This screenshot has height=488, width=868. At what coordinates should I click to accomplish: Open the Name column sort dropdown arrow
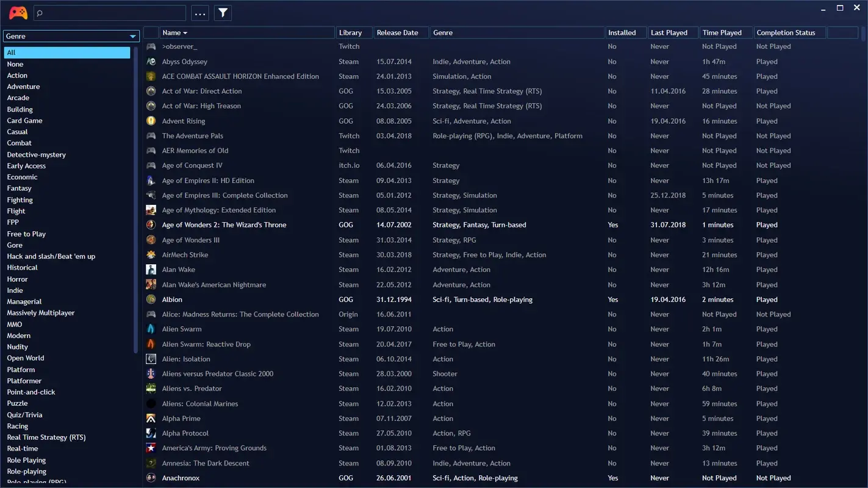tap(184, 32)
